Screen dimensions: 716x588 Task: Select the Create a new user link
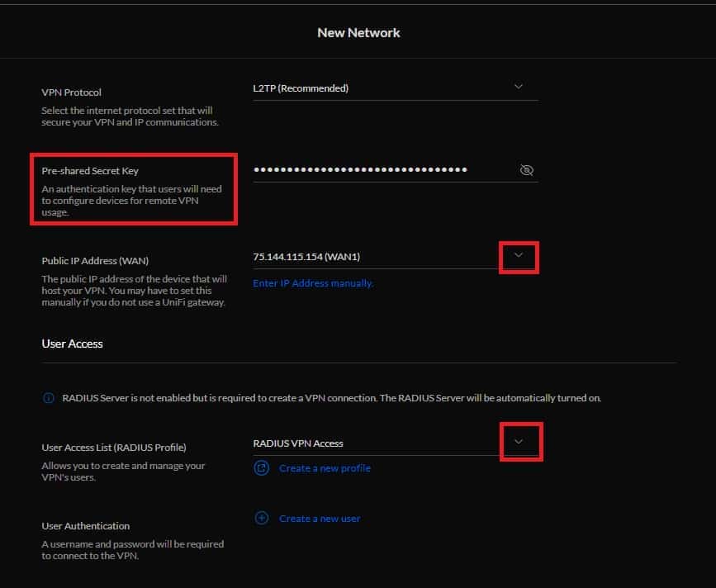pos(320,519)
